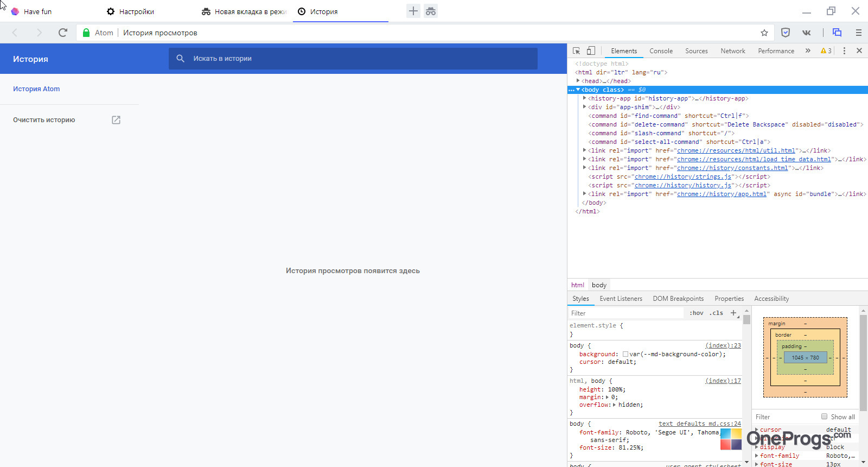Go back with the left arrow
Viewport: 868px width, 467px height.
pos(15,33)
